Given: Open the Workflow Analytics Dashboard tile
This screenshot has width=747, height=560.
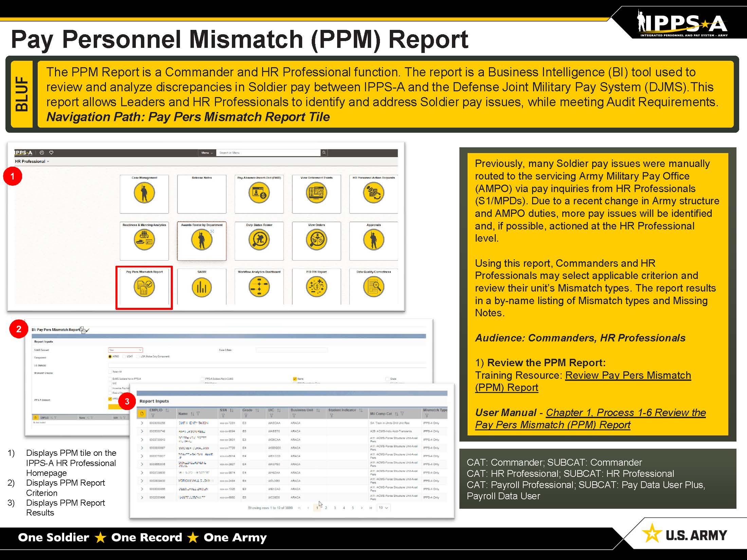Looking at the screenshot, I should pyautogui.click(x=259, y=287).
